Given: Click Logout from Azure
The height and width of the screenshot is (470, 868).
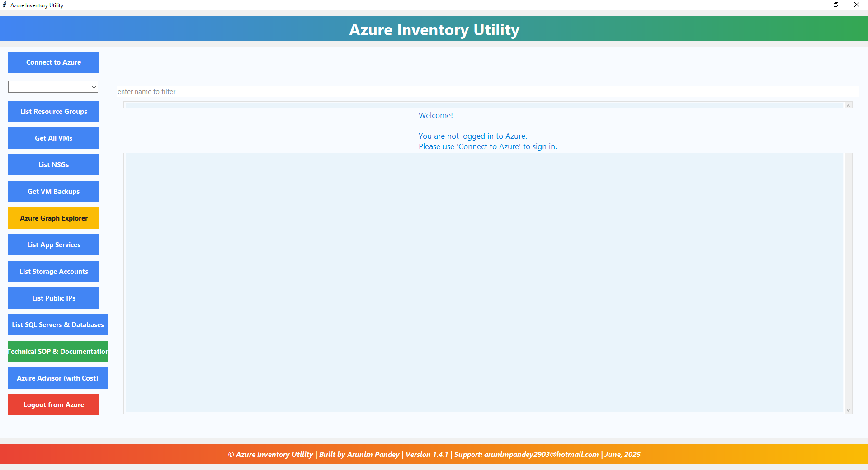Looking at the screenshot, I should 53,404.
